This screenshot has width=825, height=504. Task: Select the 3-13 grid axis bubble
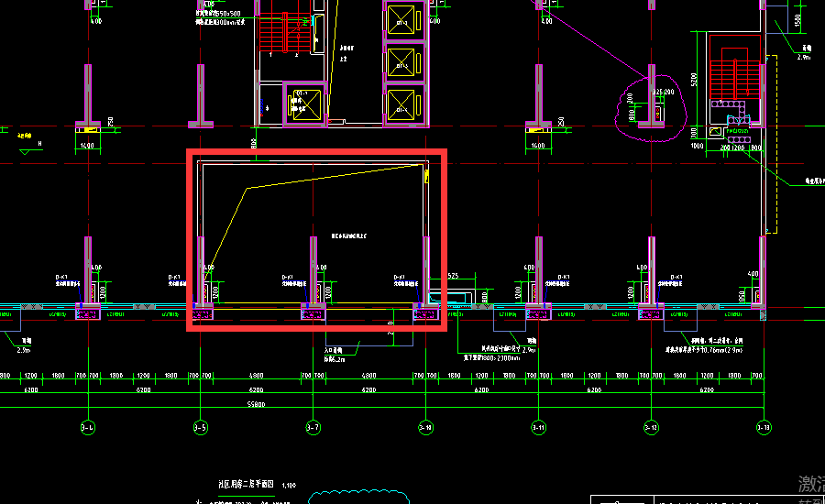[764, 427]
